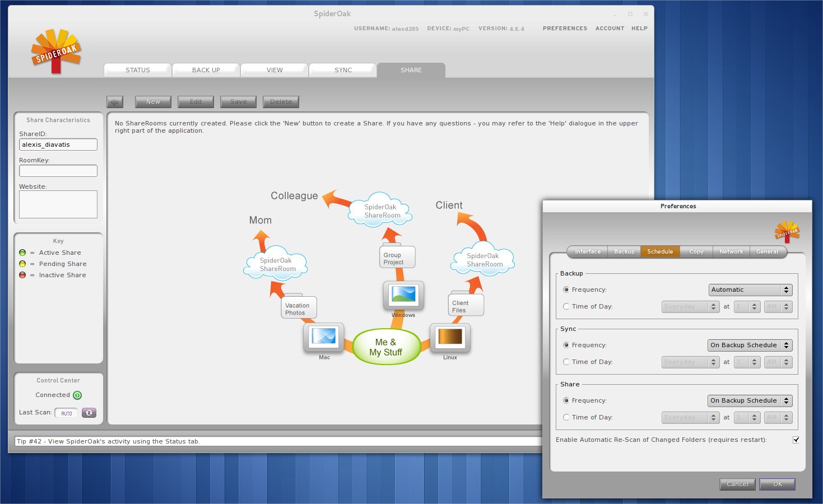The width and height of the screenshot is (823, 504).
Task: Click the Mac computer icon in diagram
Action: [x=323, y=338]
